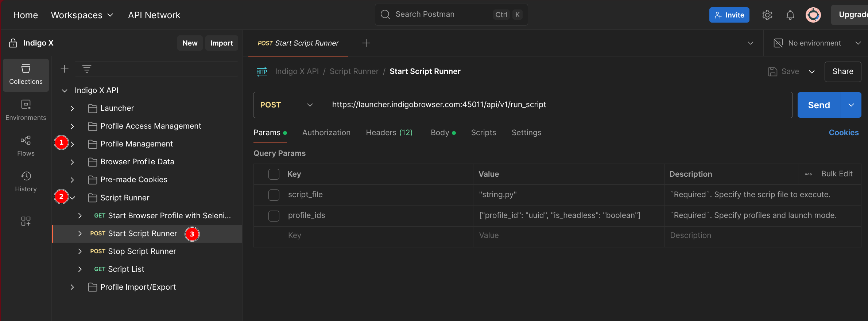Click the Profile Access Management folder icon

pos(93,126)
